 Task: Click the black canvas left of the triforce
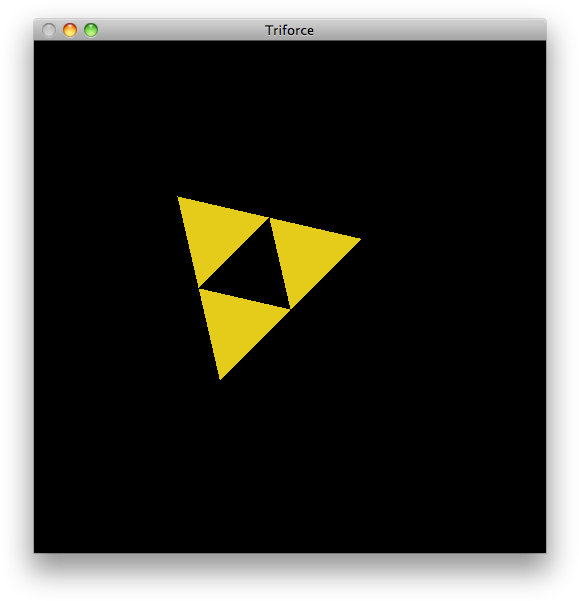[x=105, y=287]
